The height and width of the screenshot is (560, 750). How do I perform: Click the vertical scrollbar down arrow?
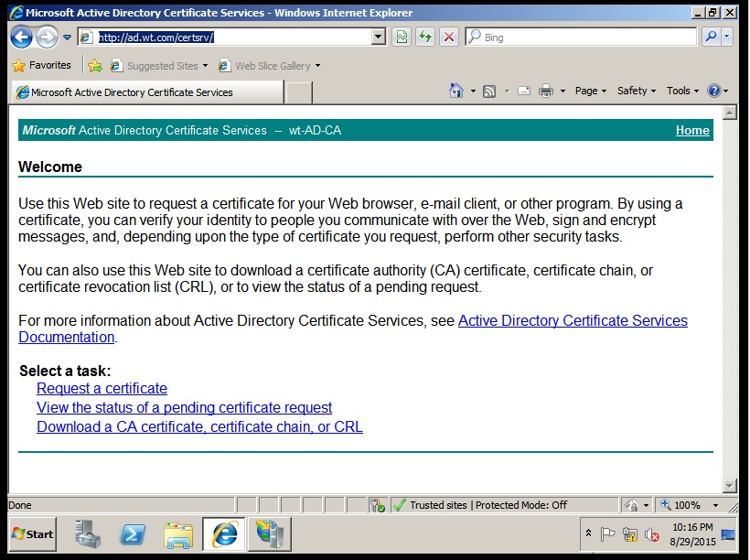click(730, 485)
